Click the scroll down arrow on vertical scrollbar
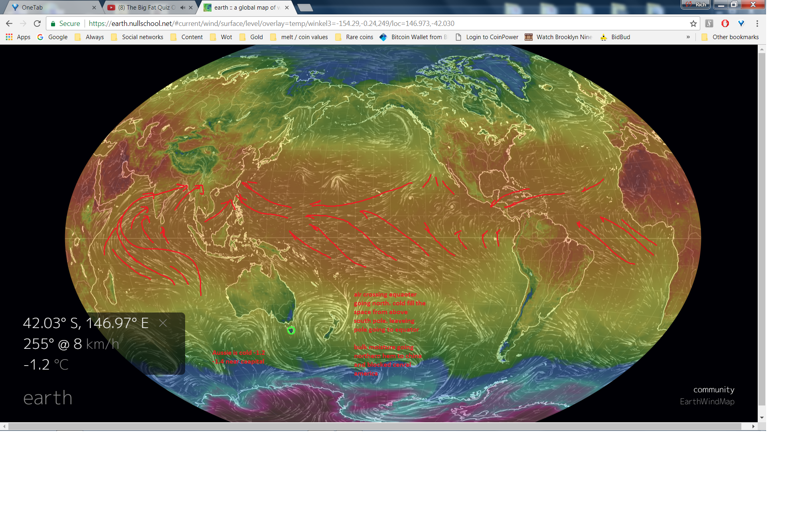 762,418
